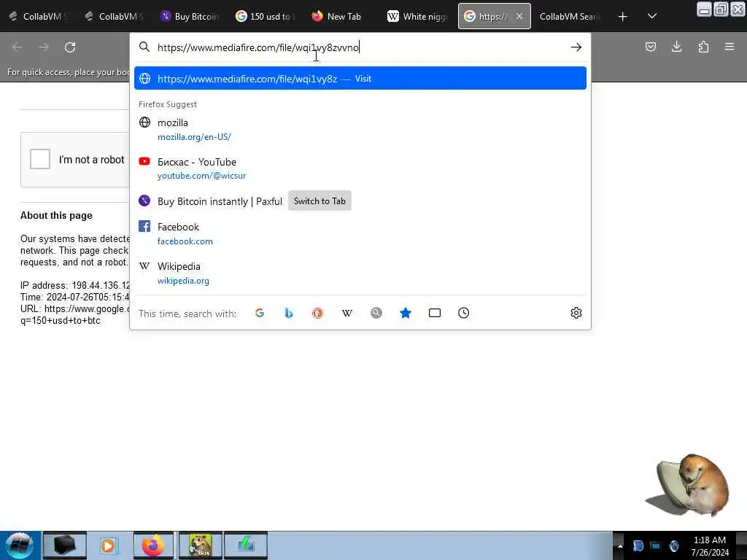Open the black folder taskbar icon
Viewport: 747px width, 560px height.
pos(64,545)
